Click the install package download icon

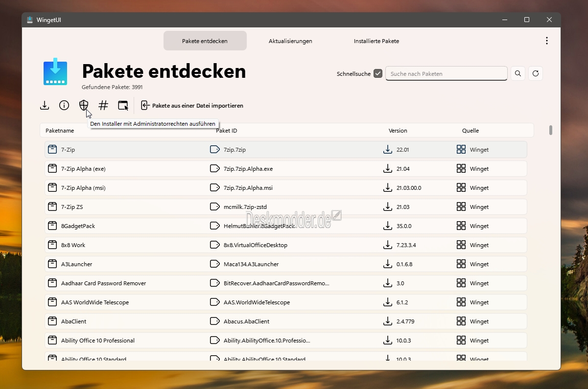(45, 105)
